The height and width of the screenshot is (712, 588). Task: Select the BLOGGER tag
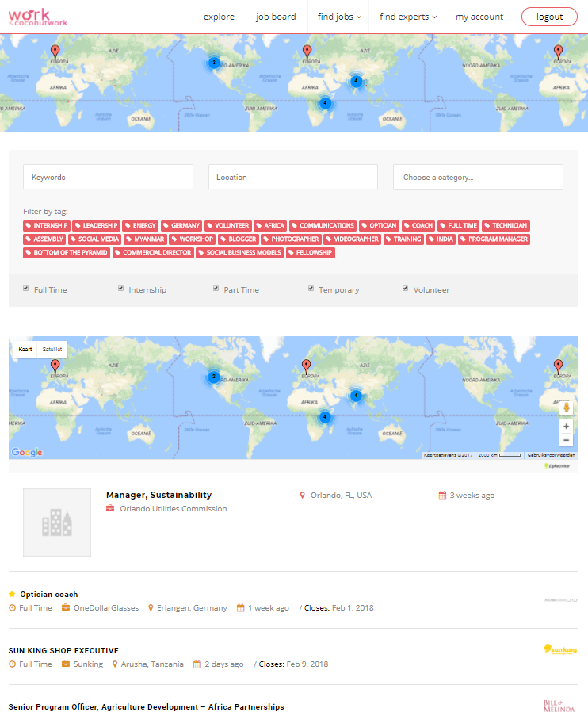point(239,239)
